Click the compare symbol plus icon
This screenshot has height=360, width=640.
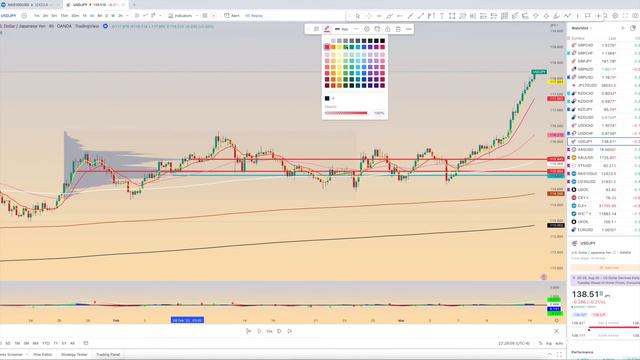click(x=24, y=16)
